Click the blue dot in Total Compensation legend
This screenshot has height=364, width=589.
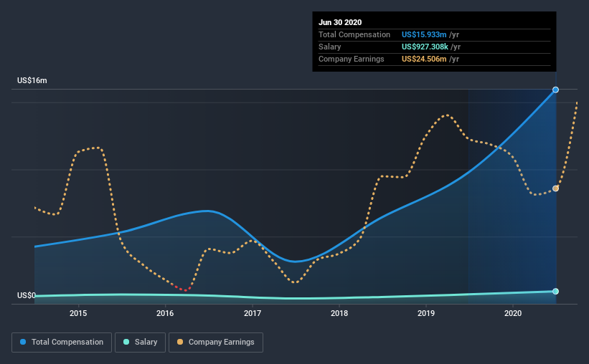point(23,342)
